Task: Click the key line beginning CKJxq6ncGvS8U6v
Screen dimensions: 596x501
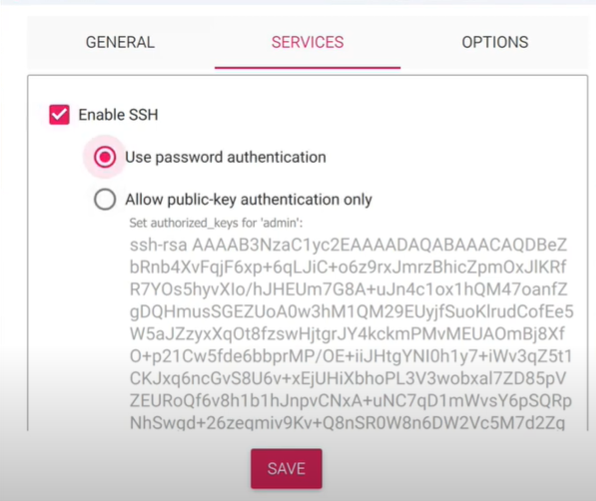Action: (348, 379)
